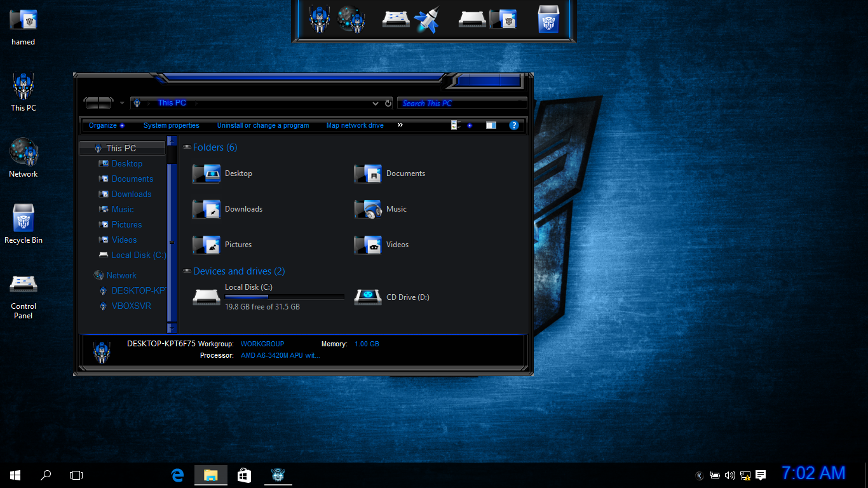This screenshot has width=868, height=488.
Task: Refresh the This PC address bar
Action: click(x=388, y=103)
